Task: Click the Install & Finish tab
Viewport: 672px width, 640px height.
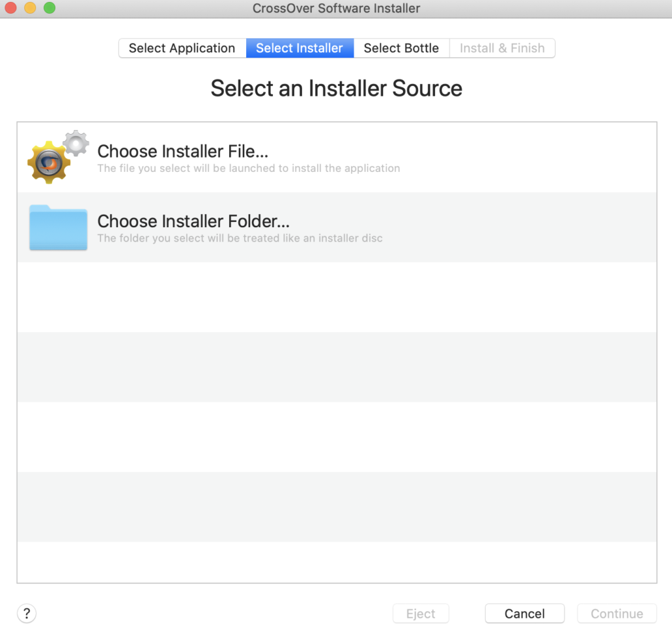Action: (502, 48)
